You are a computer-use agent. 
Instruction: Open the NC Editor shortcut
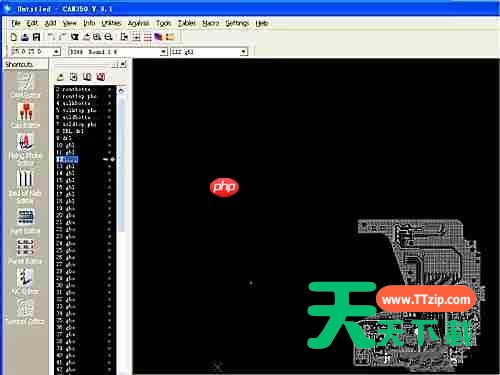[x=25, y=282]
